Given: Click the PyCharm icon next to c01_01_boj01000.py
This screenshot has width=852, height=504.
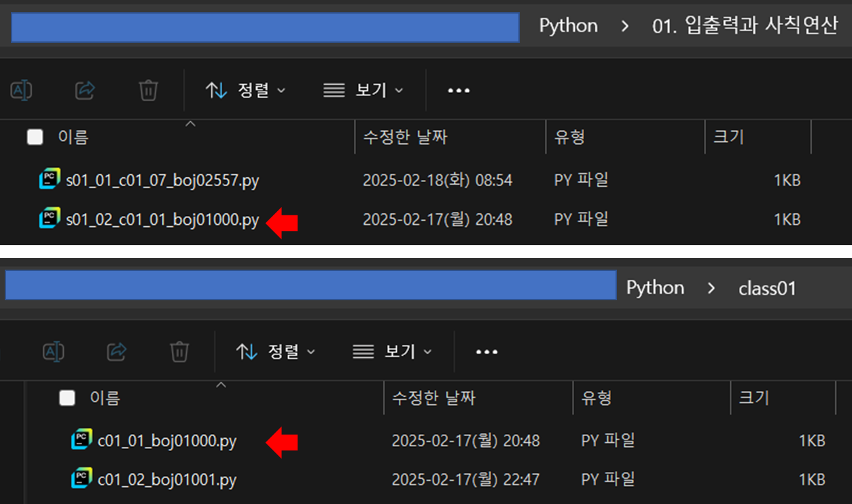Looking at the screenshot, I should (82, 440).
